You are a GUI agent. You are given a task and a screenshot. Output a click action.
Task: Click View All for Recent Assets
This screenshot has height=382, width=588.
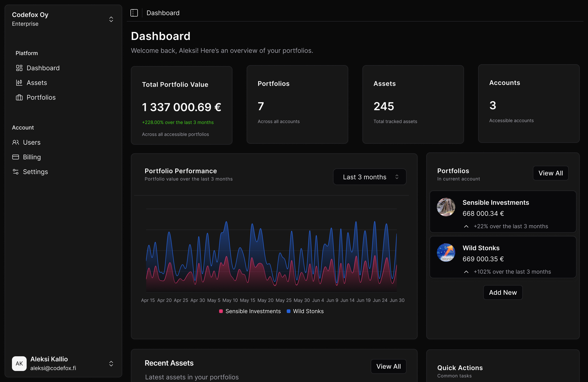pyautogui.click(x=388, y=366)
